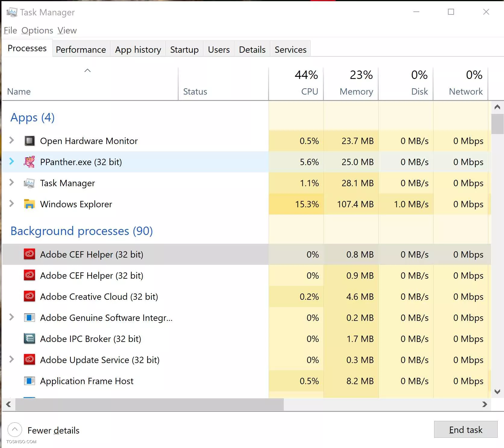The height and width of the screenshot is (448, 504).
Task: Click the 107.4 MB memory value
Action: click(x=355, y=204)
